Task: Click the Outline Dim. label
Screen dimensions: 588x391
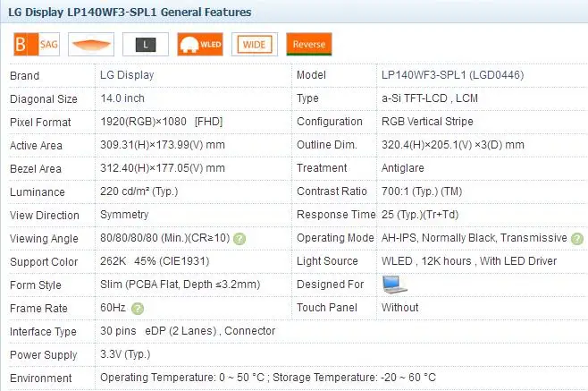Action: click(x=327, y=145)
